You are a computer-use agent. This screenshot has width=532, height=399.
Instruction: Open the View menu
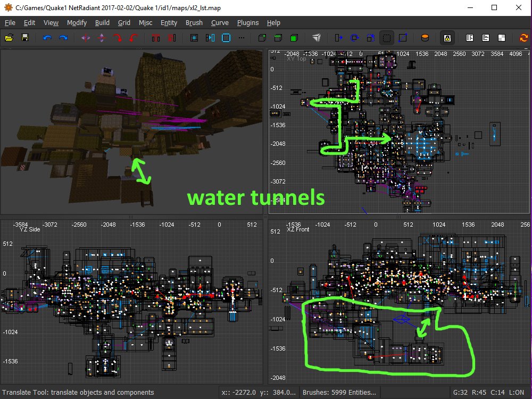pyautogui.click(x=51, y=23)
